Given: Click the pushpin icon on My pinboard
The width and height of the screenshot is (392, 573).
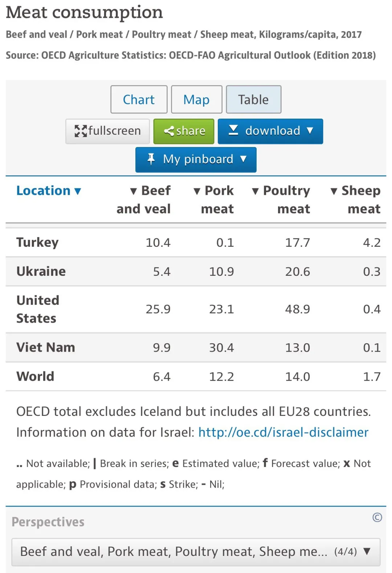Looking at the screenshot, I should click(x=151, y=159).
